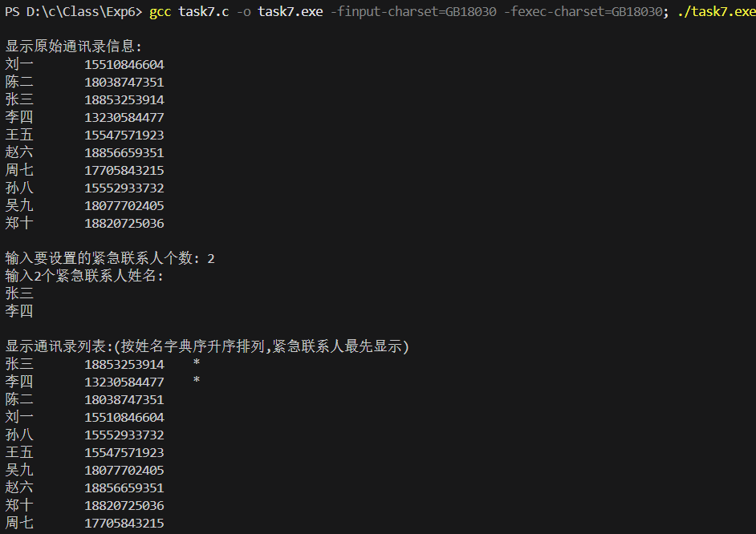Click 13230584477 in the sorted list
Screen dimensions: 756x534
click(124, 382)
